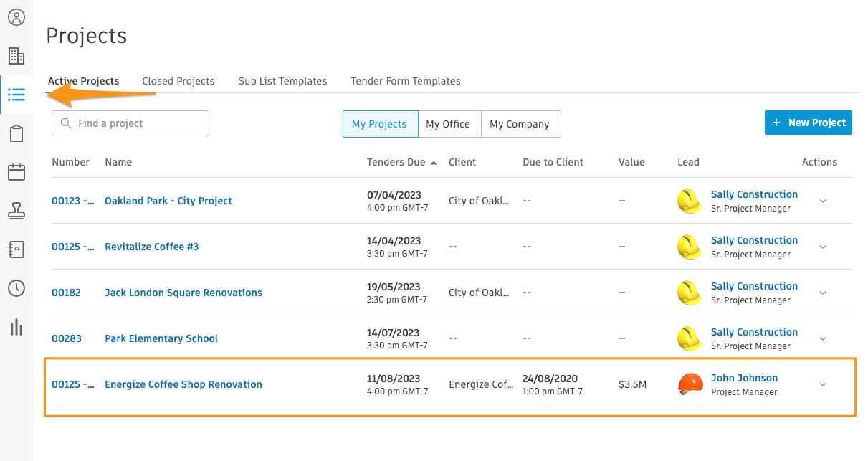Viewport: 868px width, 461px height.
Task: Click the 24/08/2020 due to client date
Action: click(550, 379)
